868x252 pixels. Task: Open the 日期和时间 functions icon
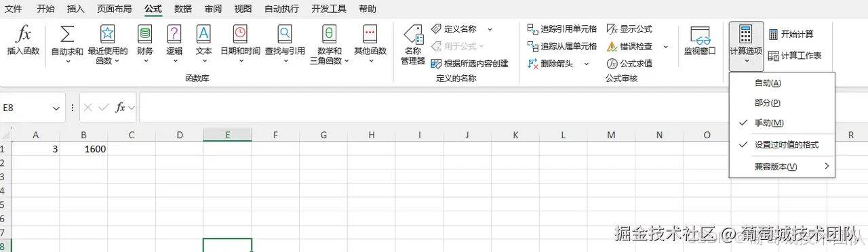tap(240, 34)
